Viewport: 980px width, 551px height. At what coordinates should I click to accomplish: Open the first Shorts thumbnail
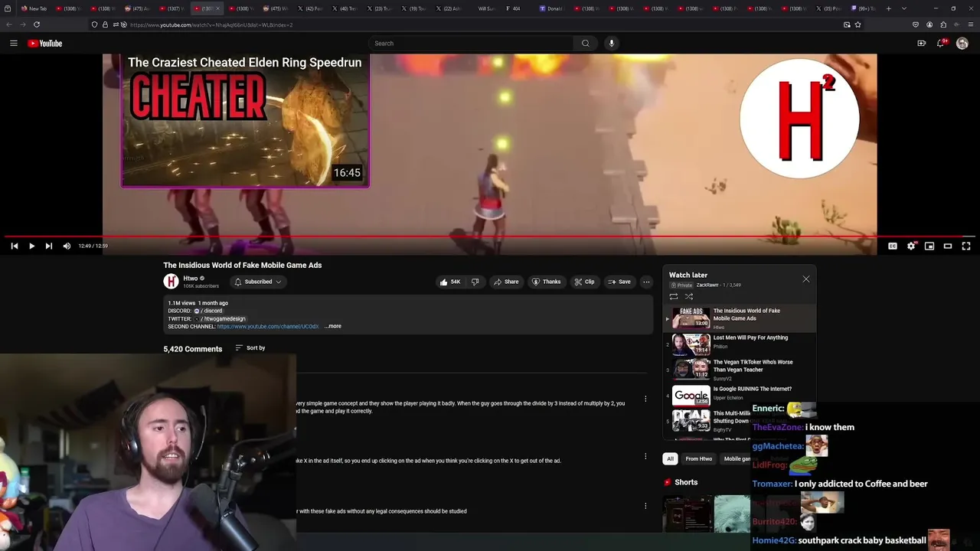[686, 514]
